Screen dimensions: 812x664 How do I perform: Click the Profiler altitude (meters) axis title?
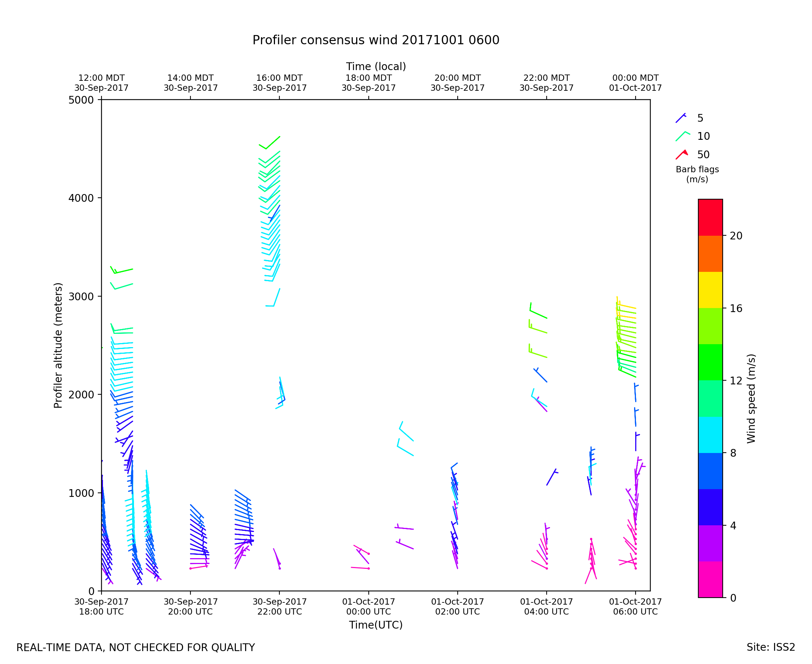tap(58, 345)
